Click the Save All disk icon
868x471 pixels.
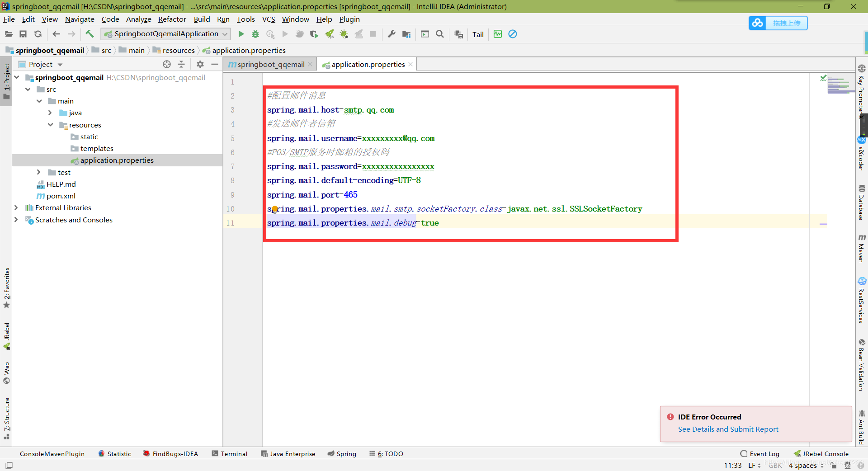(23, 34)
